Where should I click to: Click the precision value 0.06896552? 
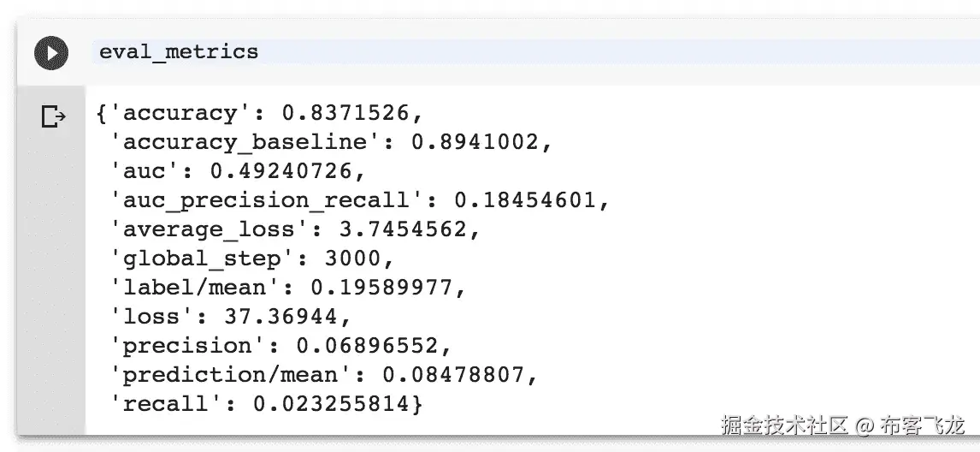tap(368, 346)
